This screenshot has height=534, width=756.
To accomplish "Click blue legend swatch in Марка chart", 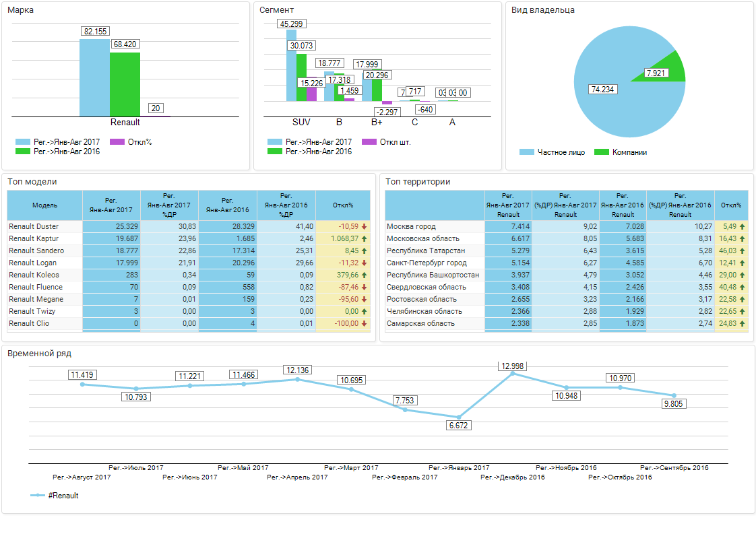I will pos(23,142).
